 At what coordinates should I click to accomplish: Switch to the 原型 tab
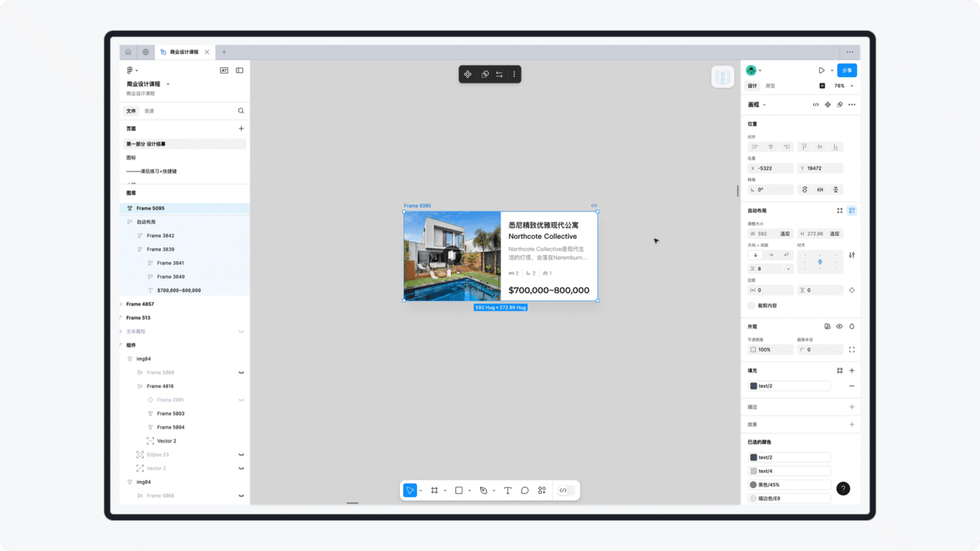click(x=769, y=86)
